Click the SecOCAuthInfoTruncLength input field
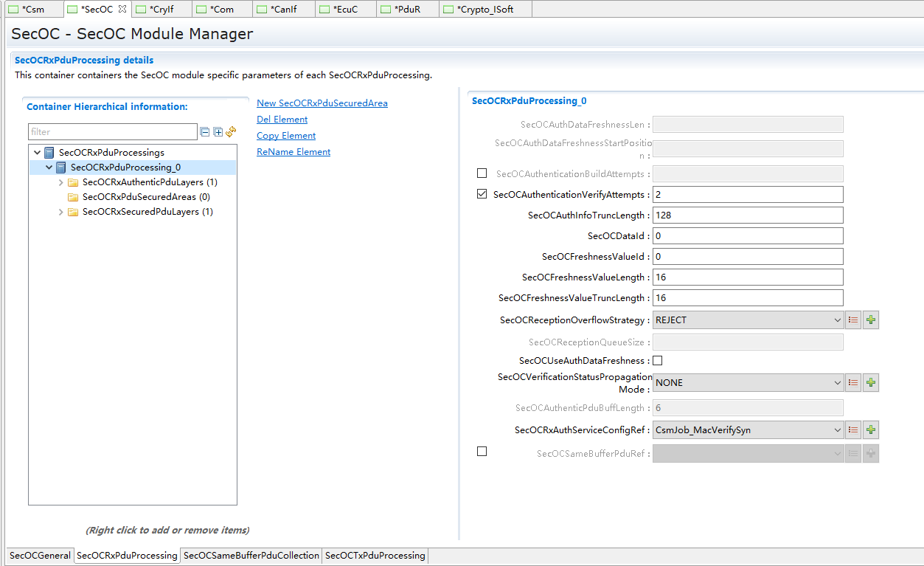The image size is (924, 566). 747,215
